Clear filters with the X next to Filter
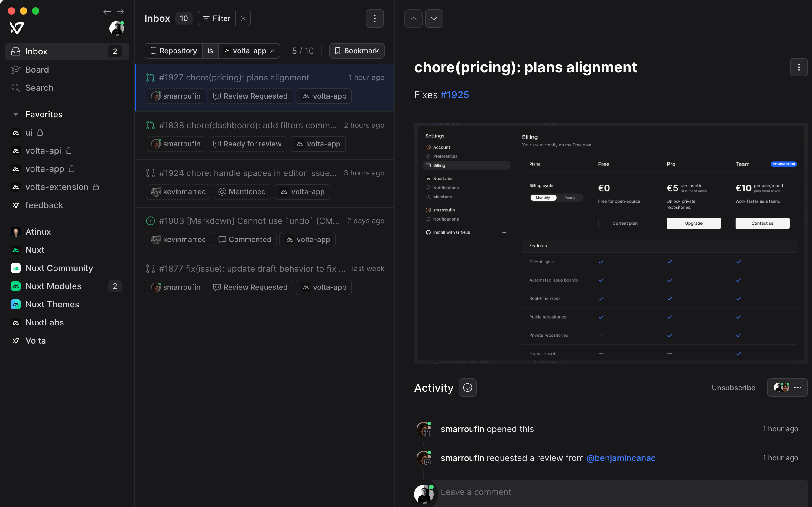 (243, 18)
